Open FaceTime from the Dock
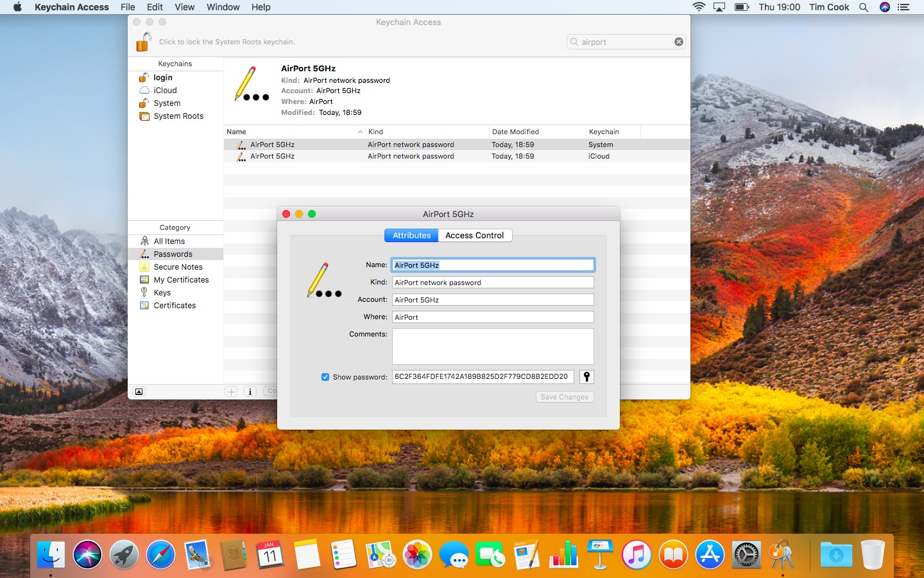Viewport: 924px width, 578px height. (x=490, y=554)
